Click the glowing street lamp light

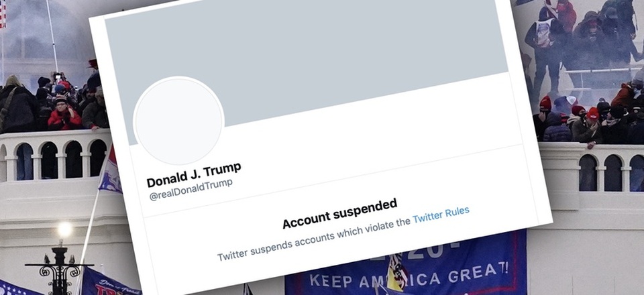(x=64, y=230)
